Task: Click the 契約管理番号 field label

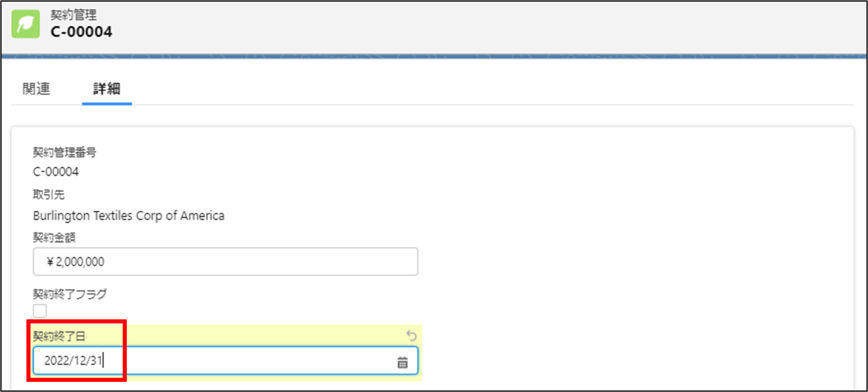Action: click(x=64, y=153)
